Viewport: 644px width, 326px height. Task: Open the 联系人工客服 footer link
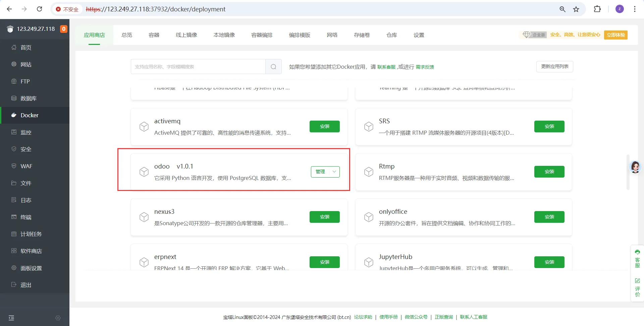coord(474,317)
